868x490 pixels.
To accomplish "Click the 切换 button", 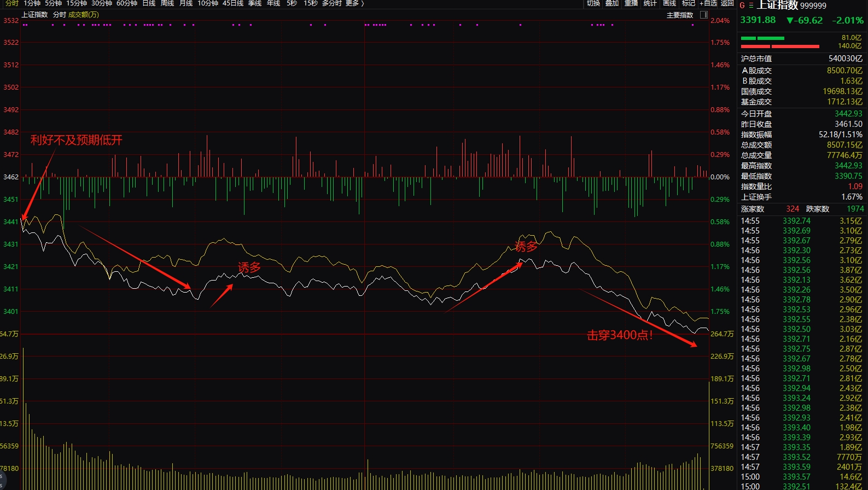I will coord(593,3).
